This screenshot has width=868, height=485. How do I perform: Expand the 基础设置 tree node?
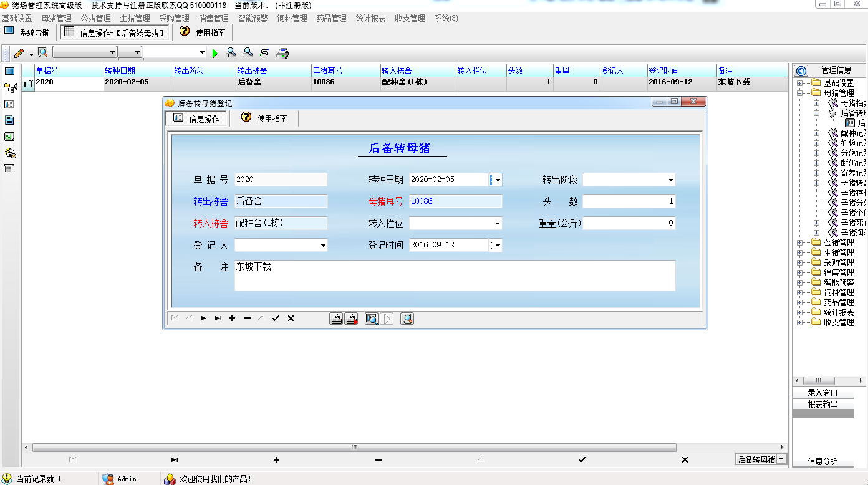[x=800, y=83]
